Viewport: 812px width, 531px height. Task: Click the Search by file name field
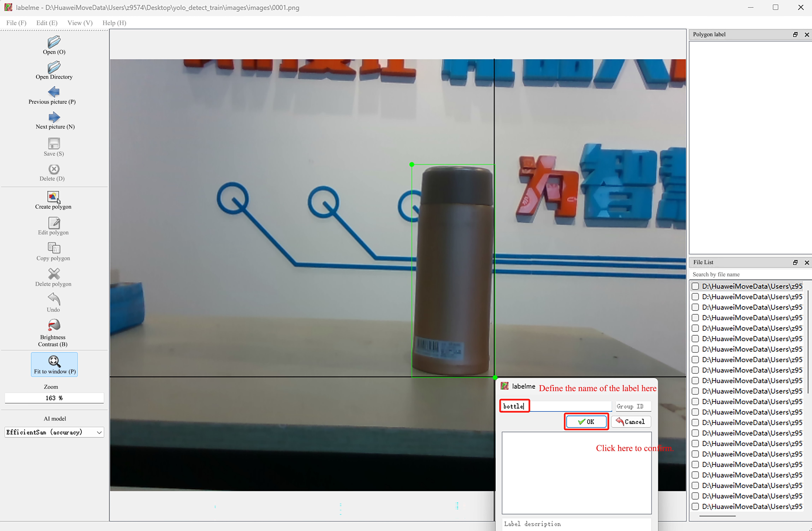(x=747, y=274)
